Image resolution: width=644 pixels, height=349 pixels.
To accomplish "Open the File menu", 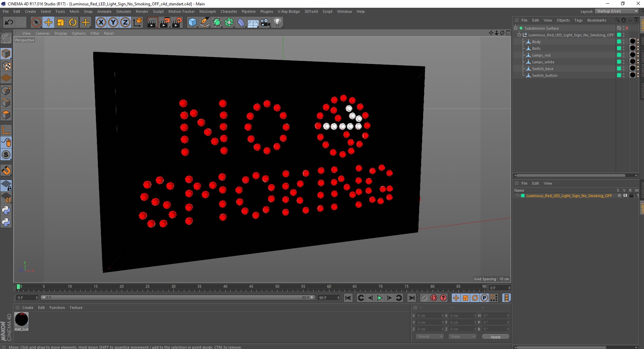I will pyautogui.click(x=6, y=11).
